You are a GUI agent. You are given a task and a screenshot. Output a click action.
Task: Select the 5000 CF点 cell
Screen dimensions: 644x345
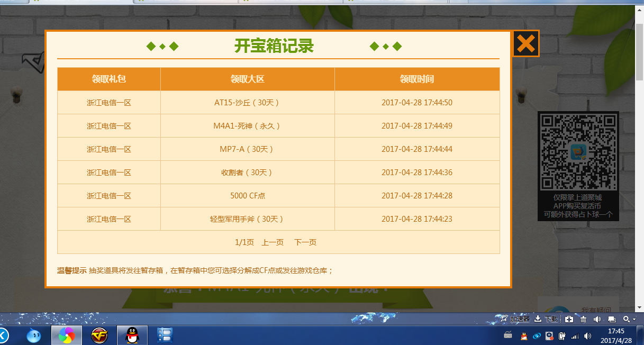click(248, 196)
